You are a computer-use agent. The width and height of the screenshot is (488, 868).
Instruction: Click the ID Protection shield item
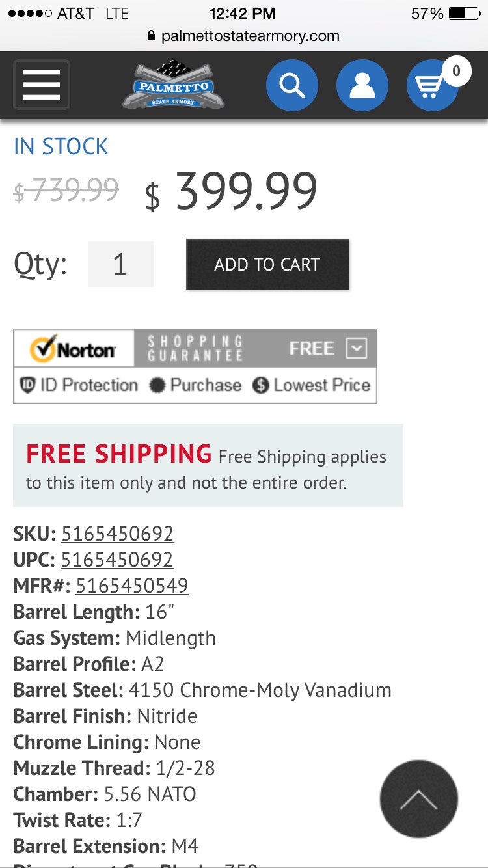(79, 385)
